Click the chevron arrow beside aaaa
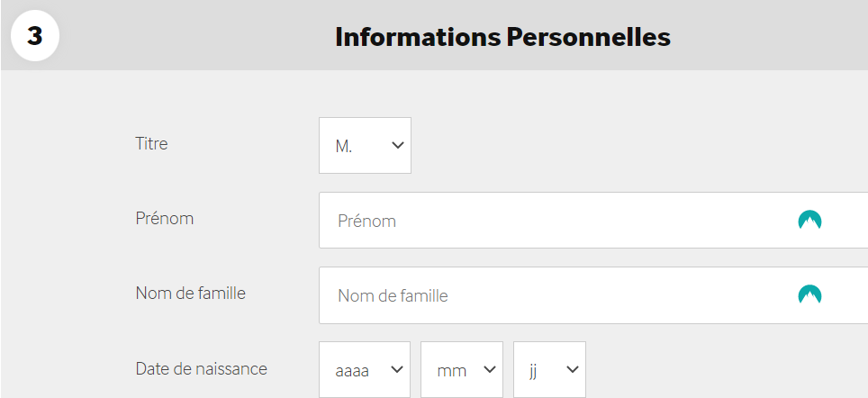868x398 pixels. click(396, 369)
